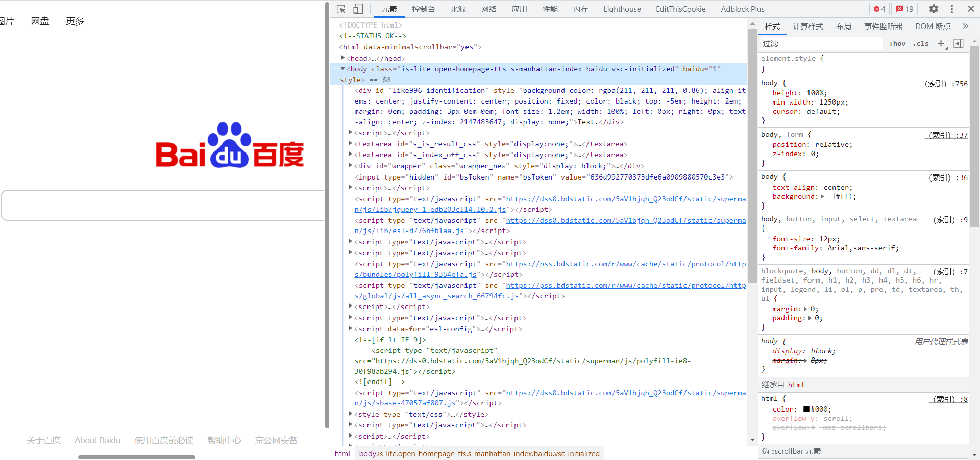Viewport: 980px width, 460px height.
Task: Open the Adblock Plus tab
Action: pos(743,9)
